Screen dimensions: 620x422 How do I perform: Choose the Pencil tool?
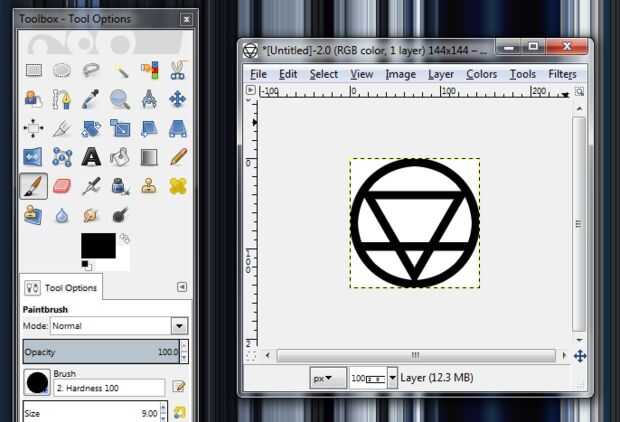pyautogui.click(x=178, y=157)
